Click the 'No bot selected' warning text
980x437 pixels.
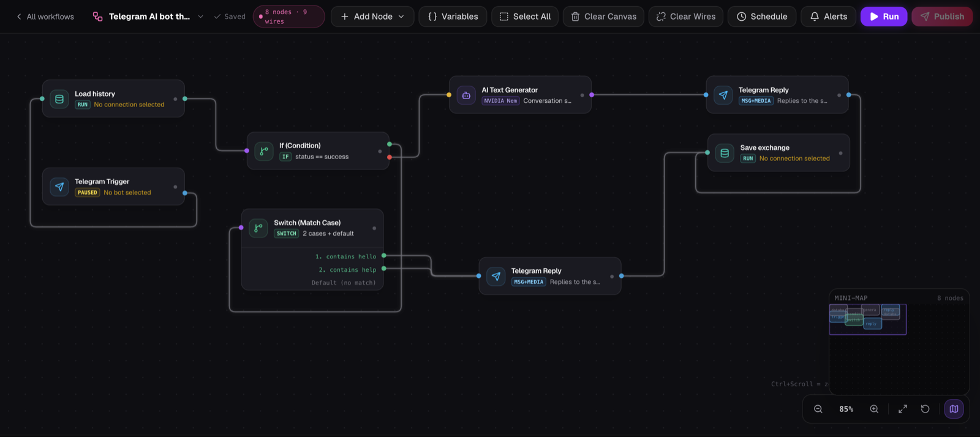pos(127,193)
